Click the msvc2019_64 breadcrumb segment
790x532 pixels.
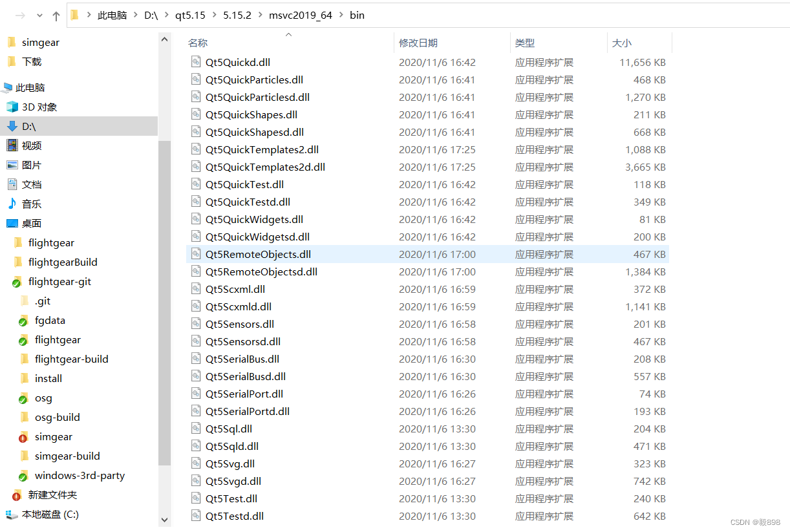pos(301,15)
